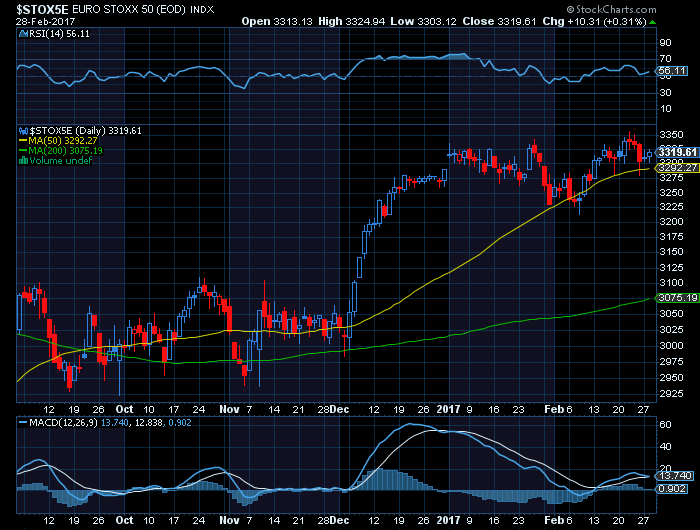This screenshot has height=530, width=700.
Task: Click the 2950 price axis label
Action: click(671, 378)
